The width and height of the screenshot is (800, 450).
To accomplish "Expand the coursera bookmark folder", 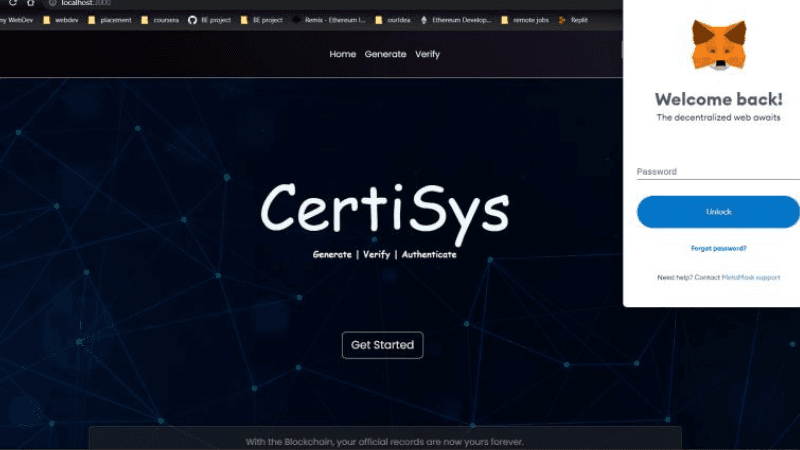I will [x=160, y=20].
